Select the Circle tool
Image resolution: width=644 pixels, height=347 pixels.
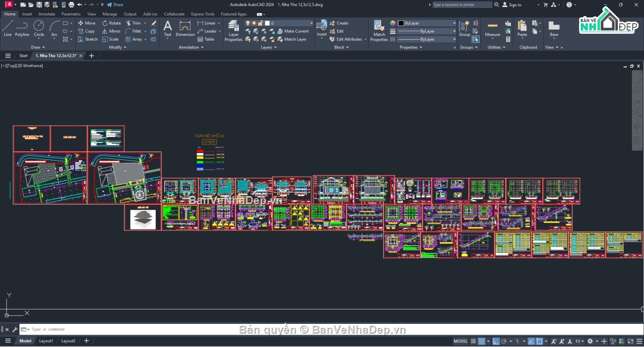pos(39,28)
